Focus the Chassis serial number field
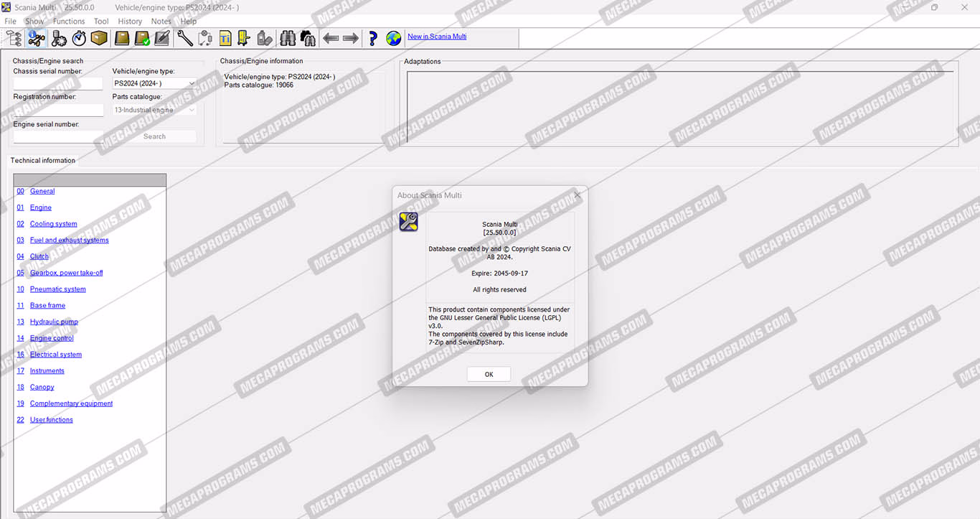 click(58, 83)
